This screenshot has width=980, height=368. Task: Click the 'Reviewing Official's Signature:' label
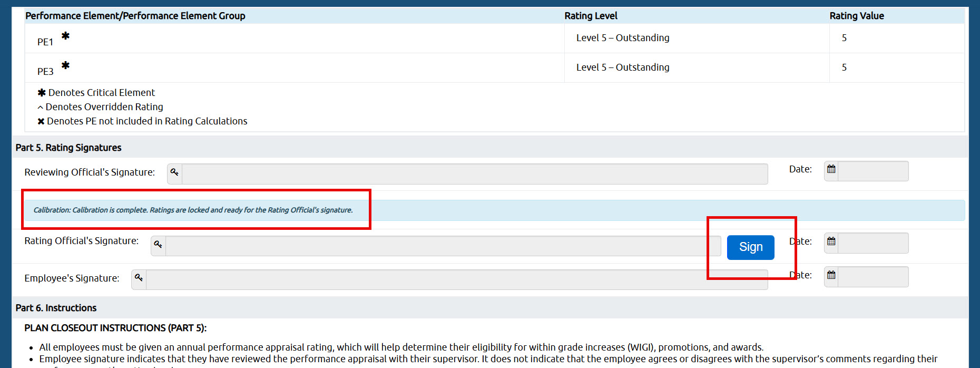click(90, 172)
